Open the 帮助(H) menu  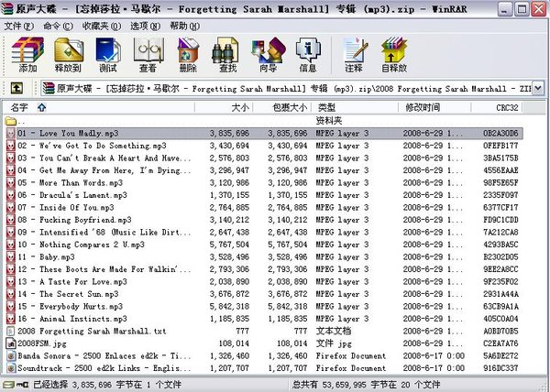pos(185,27)
